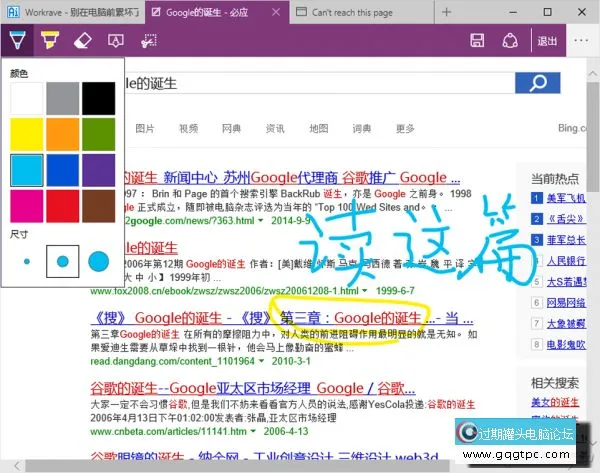Pick the gray color swatch
The height and width of the screenshot is (473, 600).
[62, 98]
